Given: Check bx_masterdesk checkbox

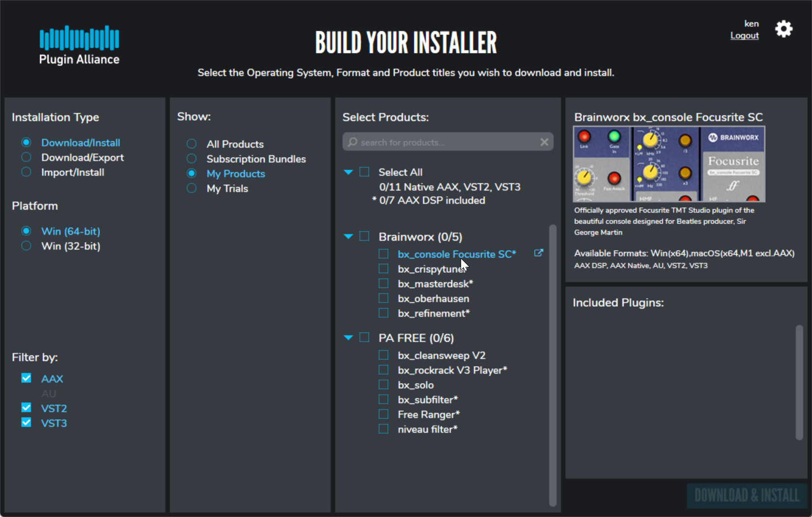Looking at the screenshot, I should coord(384,283).
